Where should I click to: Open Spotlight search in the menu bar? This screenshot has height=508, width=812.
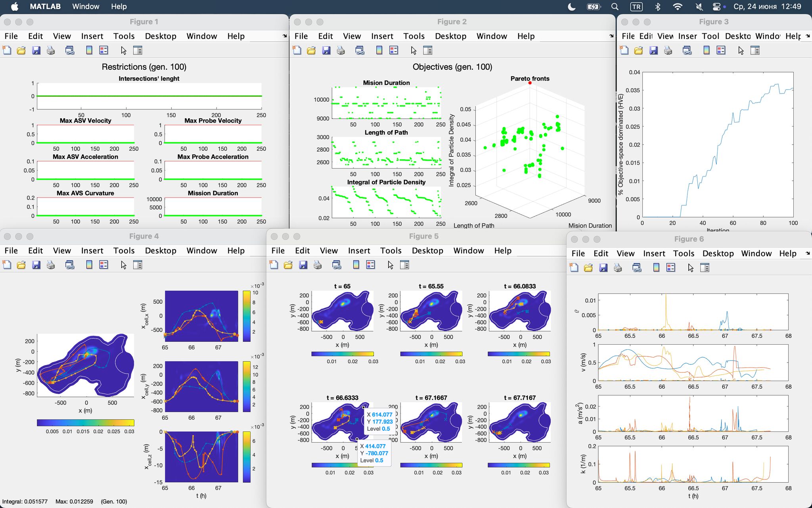(x=615, y=6)
